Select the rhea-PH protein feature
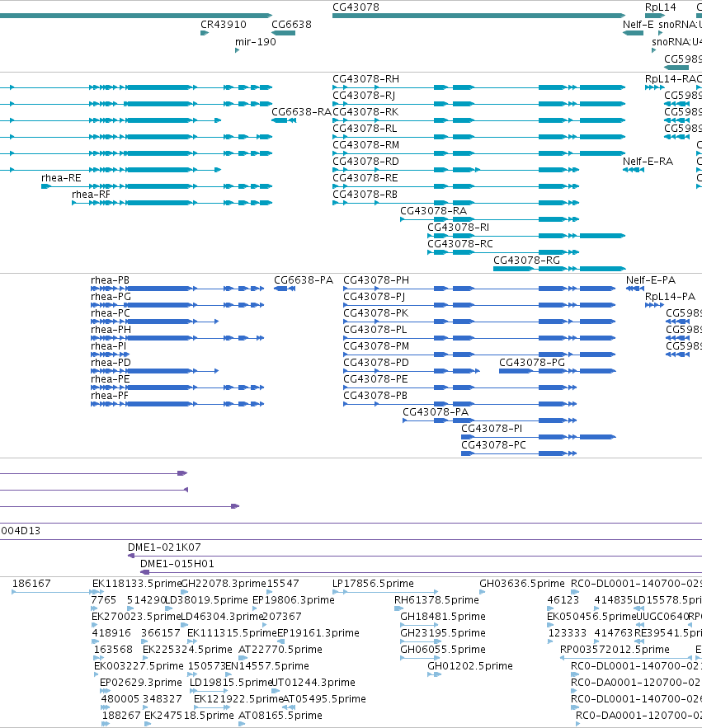Screen dimensions: 702x728 [177, 338]
